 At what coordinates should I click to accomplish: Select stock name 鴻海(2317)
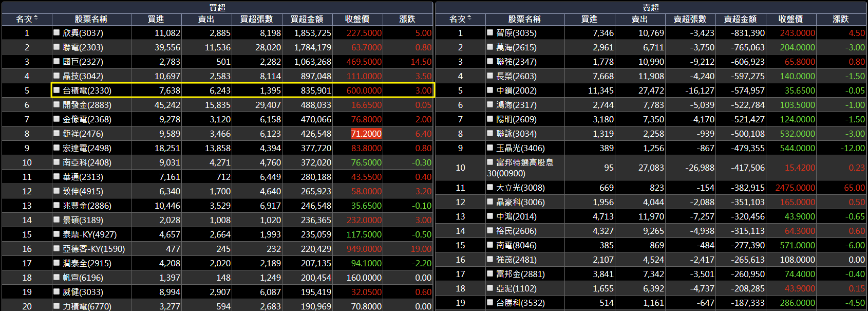point(516,105)
